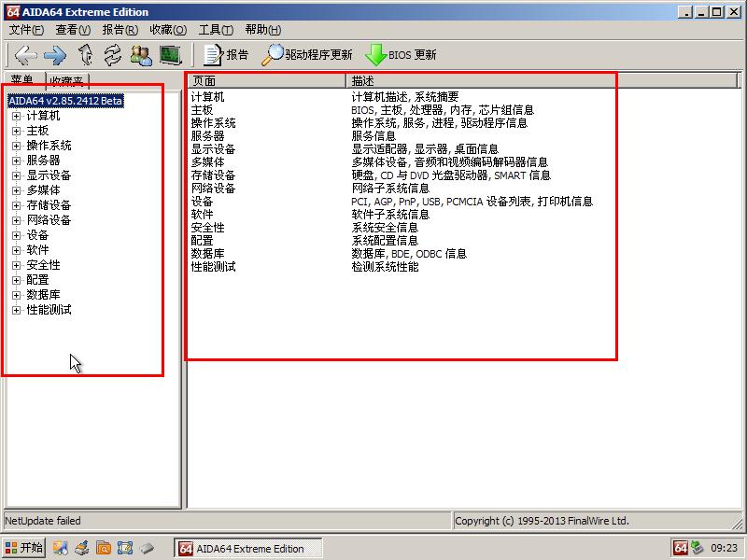Click the folder search quick launch icon

104,548
